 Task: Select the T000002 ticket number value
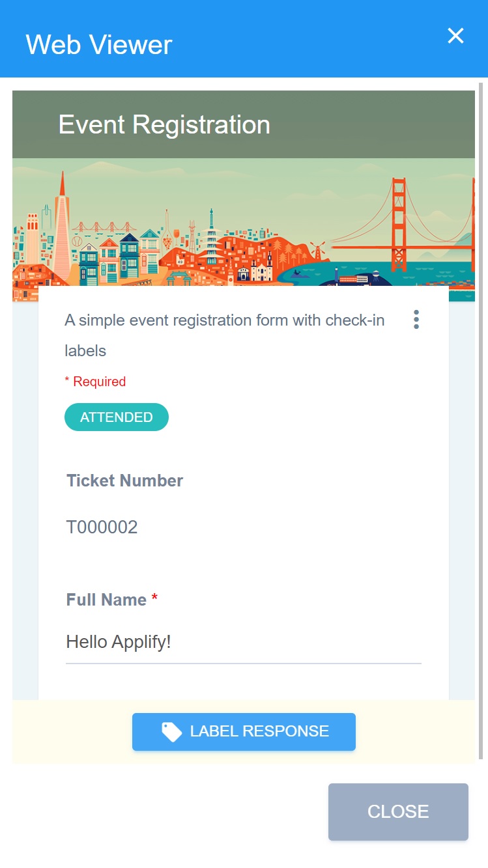102,527
